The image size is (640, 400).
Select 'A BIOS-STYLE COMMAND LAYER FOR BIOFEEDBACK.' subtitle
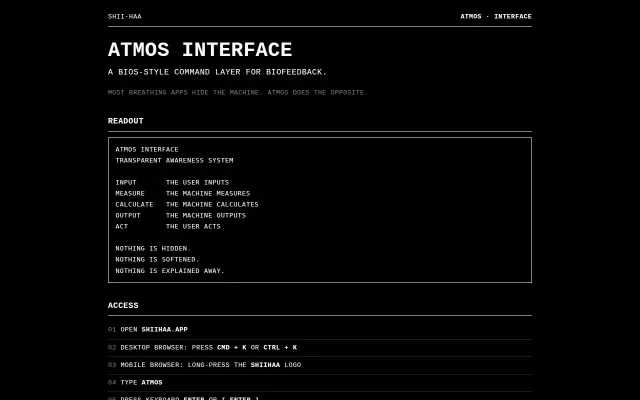tap(217, 72)
